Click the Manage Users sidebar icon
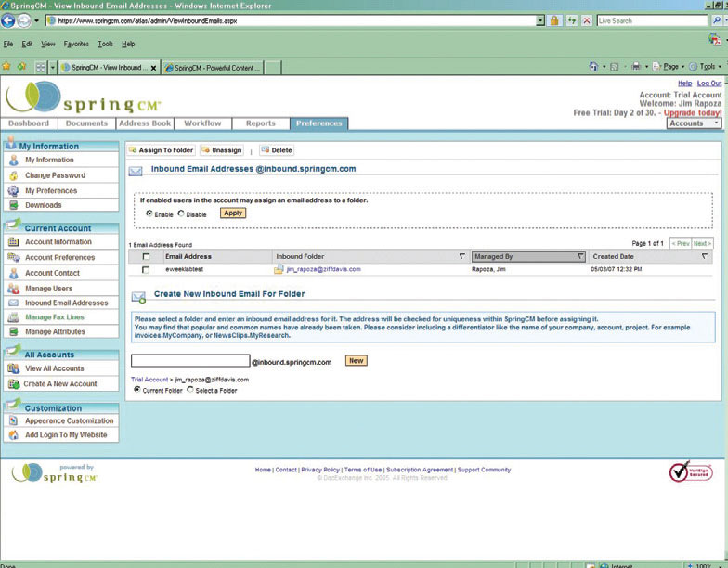 click(14, 289)
